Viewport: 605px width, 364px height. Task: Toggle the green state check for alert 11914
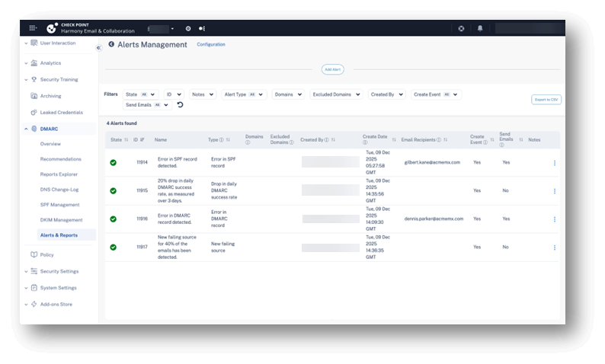point(114,162)
